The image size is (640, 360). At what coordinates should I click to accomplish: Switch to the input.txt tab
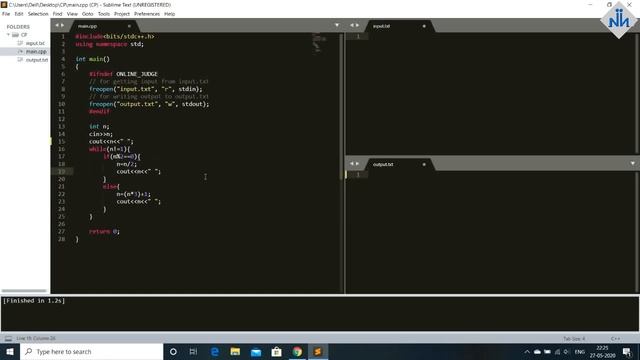point(382,26)
